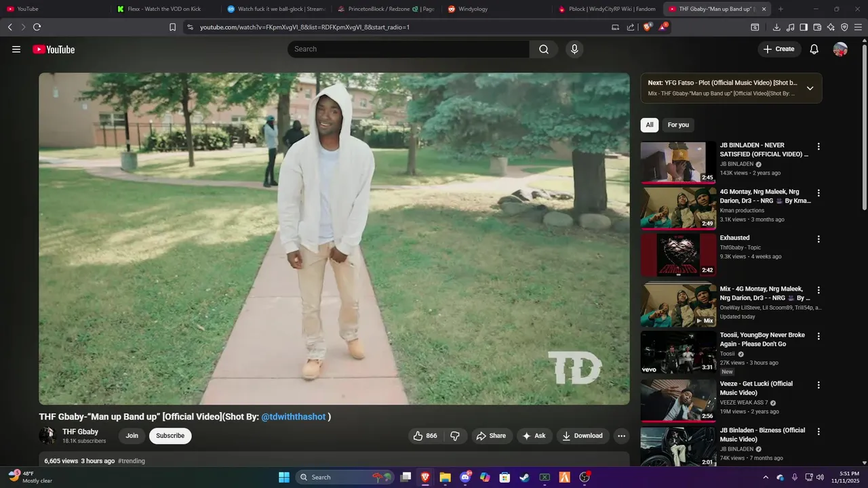The image size is (868, 488).
Task: Bookmark this page
Action: [x=172, y=27]
